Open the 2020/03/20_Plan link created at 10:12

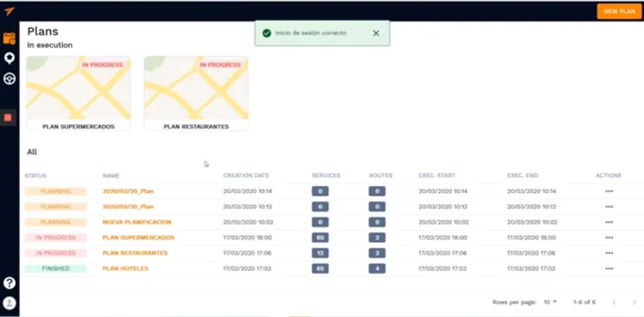tap(128, 207)
